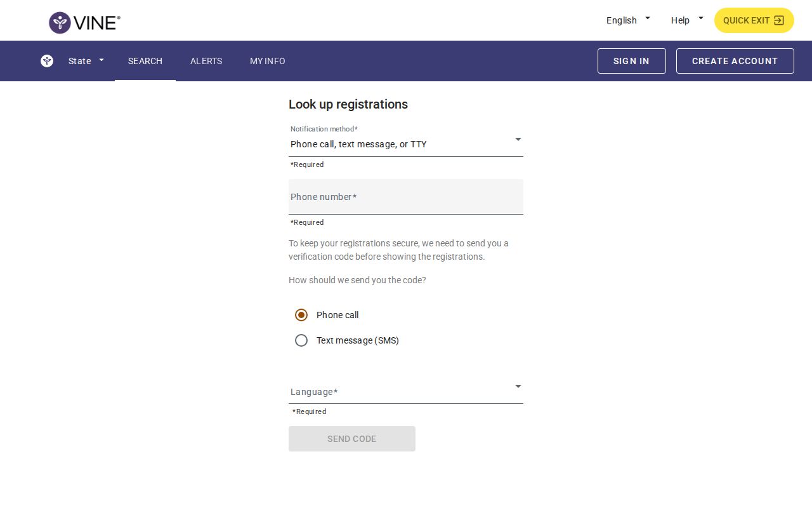
Task: Go to the SEARCH tab
Action: click(145, 61)
